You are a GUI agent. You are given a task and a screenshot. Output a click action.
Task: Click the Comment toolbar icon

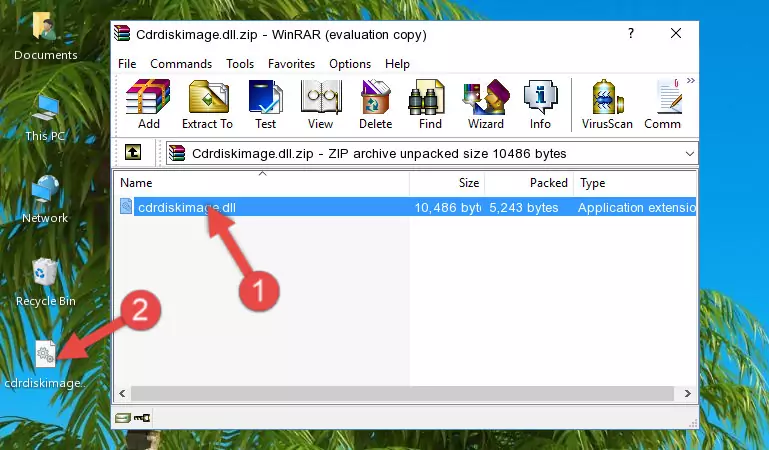pyautogui.click(x=663, y=104)
